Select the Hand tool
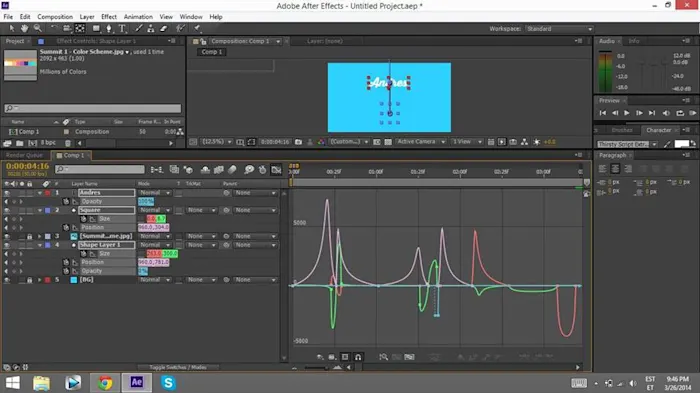Image resolution: width=700 pixels, height=393 pixels. click(25, 29)
